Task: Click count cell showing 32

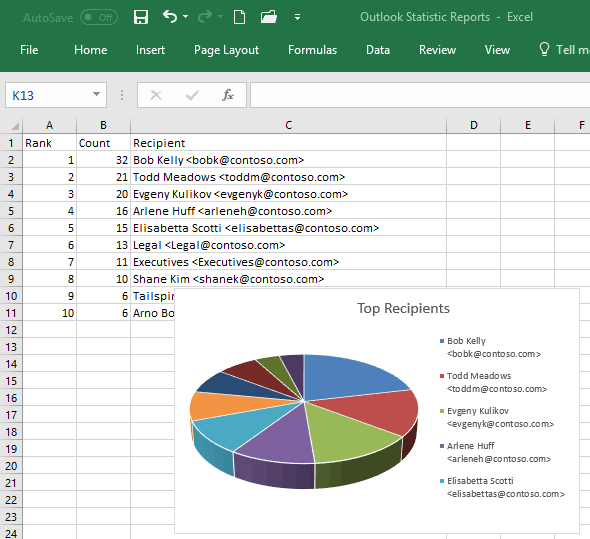Action: [x=103, y=160]
